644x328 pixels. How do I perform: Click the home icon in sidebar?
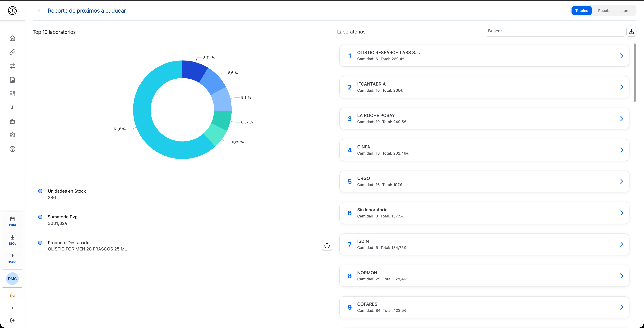tap(12, 38)
